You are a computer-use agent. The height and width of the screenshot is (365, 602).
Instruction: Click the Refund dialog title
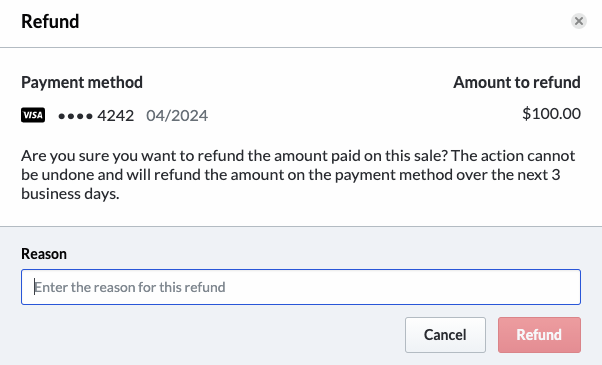coord(50,21)
